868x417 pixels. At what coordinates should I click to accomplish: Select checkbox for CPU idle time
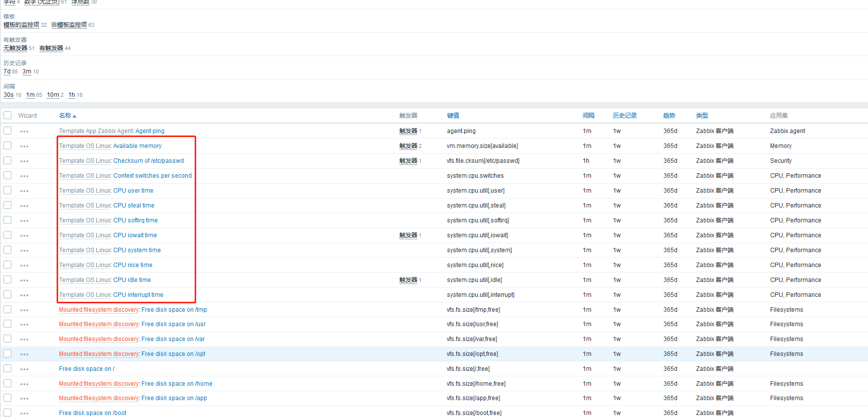click(x=7, y=279)
